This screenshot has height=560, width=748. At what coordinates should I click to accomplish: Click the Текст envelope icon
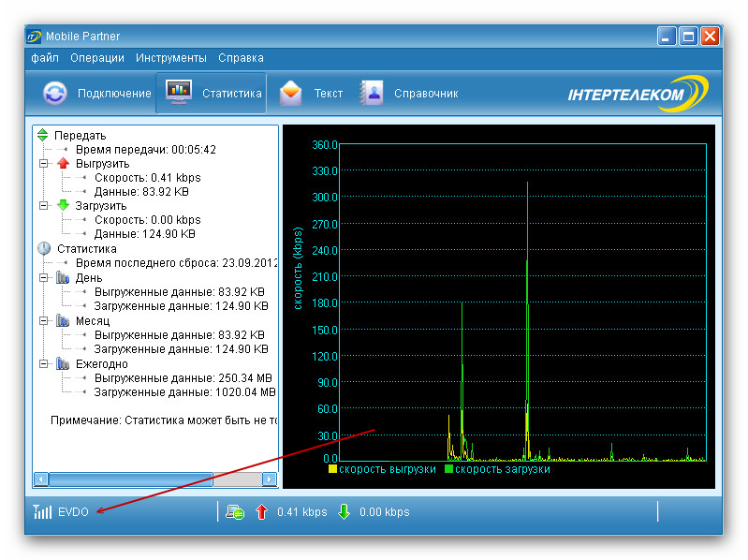tap(290, 93)
